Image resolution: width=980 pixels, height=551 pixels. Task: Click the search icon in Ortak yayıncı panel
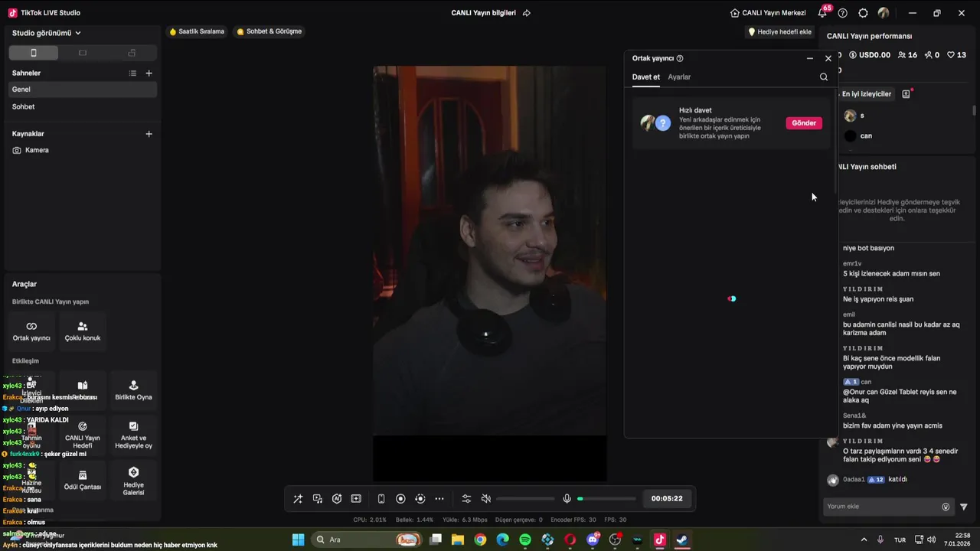(824, 77)
